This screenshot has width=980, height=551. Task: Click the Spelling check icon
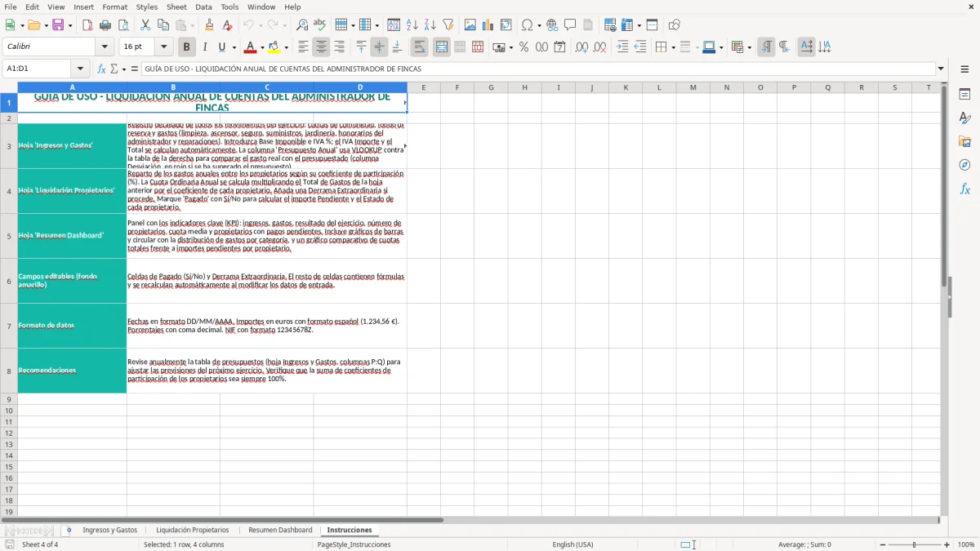(x=320, y=25)
